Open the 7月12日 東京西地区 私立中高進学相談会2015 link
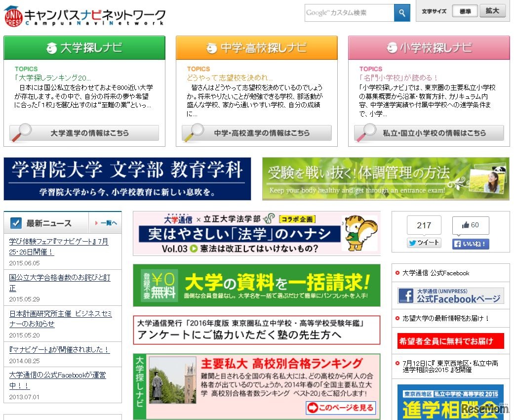The width and height of the screenshot is (516, 420). [450, 366]
